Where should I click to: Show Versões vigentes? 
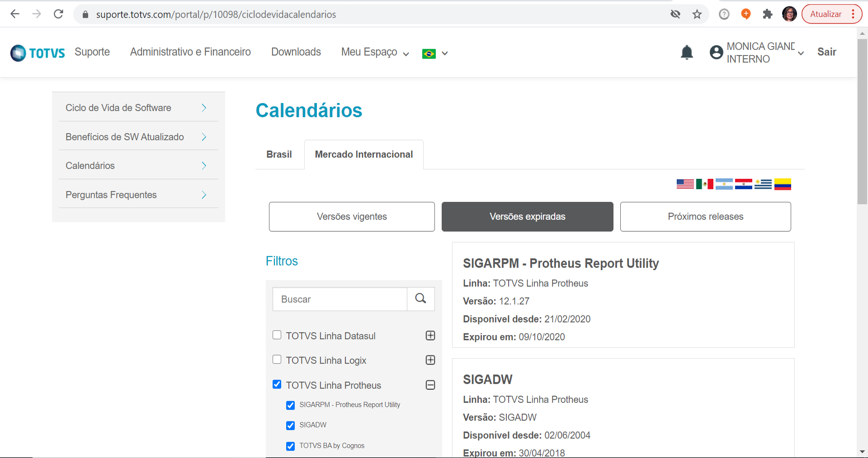tap(352, 217)
